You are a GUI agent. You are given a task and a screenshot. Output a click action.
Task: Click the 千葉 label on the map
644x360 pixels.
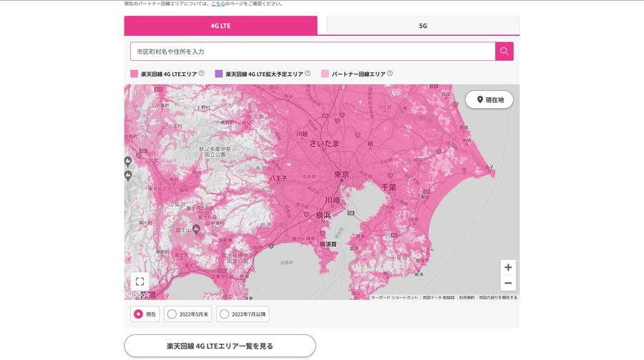pyautogui.click(x=388, y=188)
